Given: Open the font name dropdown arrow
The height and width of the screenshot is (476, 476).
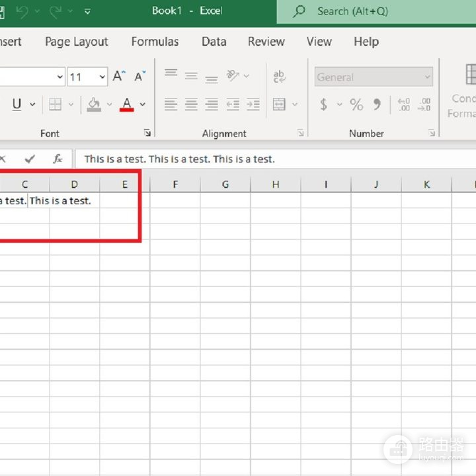Looking at the screenshot, I should click(x=60, y=77).
